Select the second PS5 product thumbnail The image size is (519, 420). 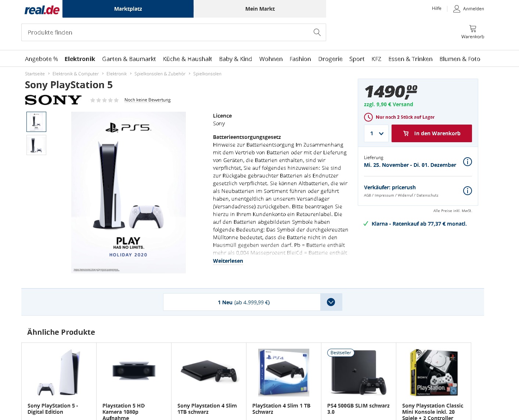click(36, 145)
